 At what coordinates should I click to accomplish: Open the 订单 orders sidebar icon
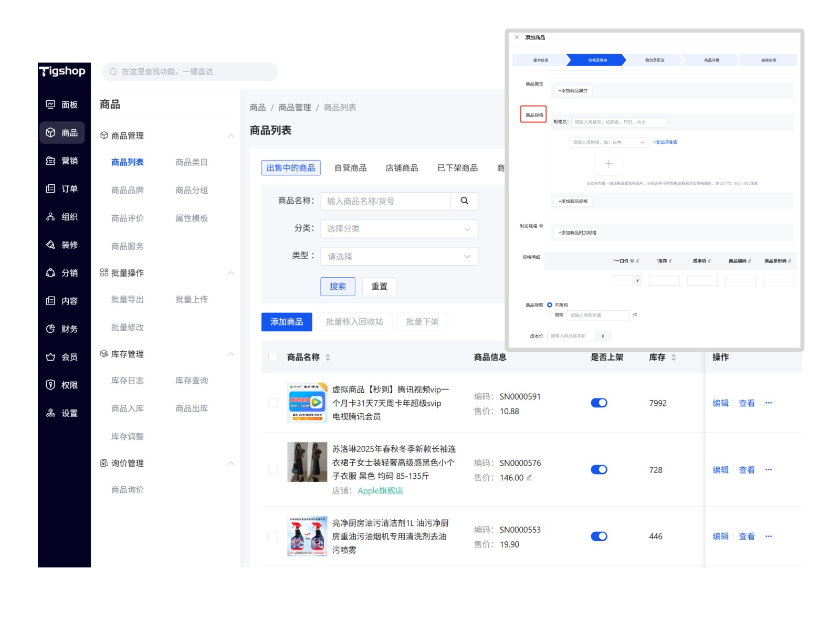click(x=51, y=188)
